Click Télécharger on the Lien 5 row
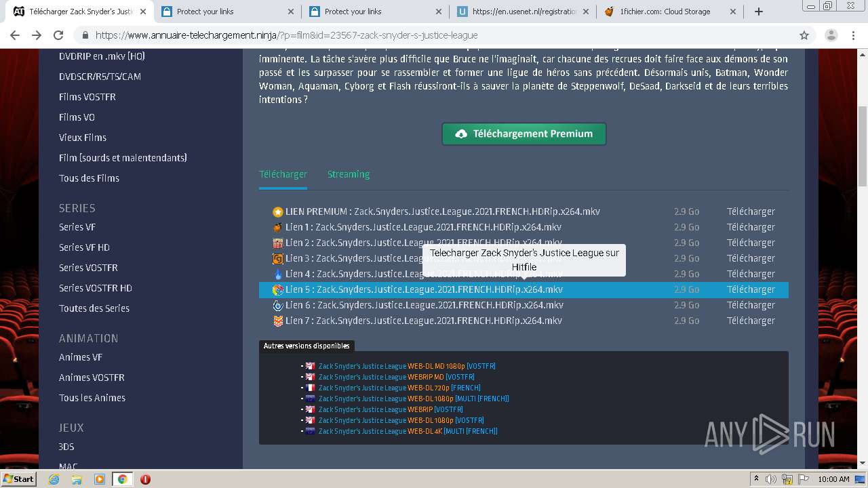Screen dimensions: 868x488 click(751, 289)
